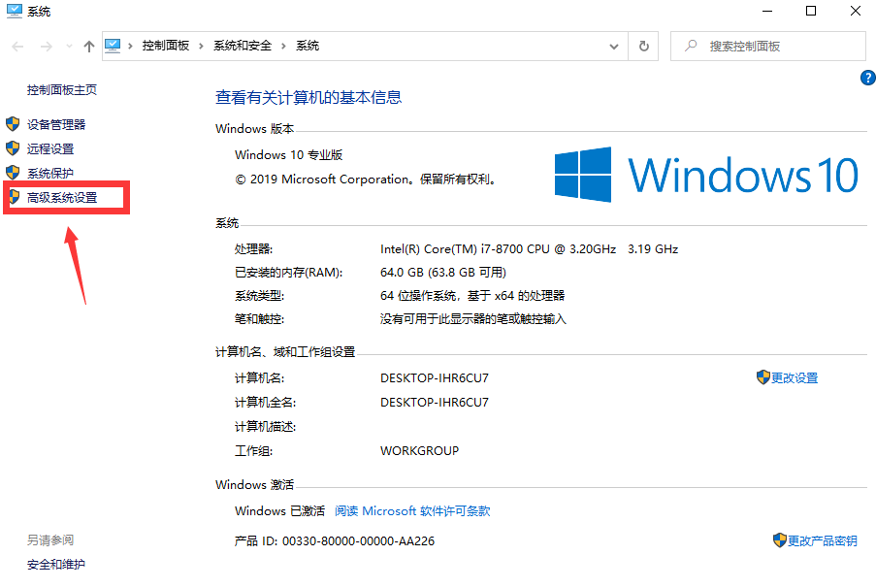
Task: Click the 搜索控制面板 search field
Action: point(768,47)
